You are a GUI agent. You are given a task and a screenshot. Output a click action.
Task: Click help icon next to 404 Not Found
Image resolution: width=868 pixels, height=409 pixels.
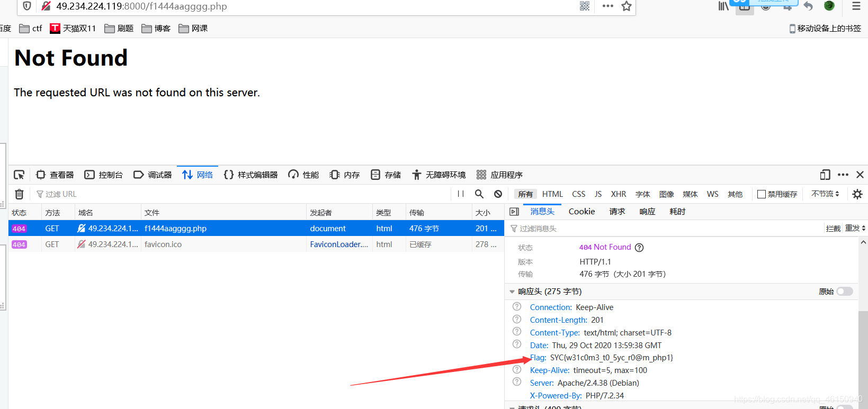pyautogui.click(x=639, y=248)
